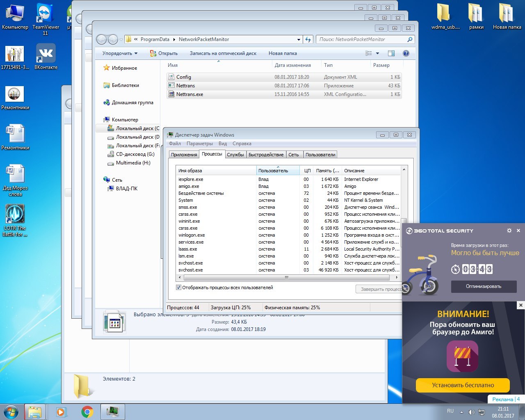The height and width of the screenshot is (420, 525).
Task: Click the Оптимизировать button
Action: click(x=484, y=286)
